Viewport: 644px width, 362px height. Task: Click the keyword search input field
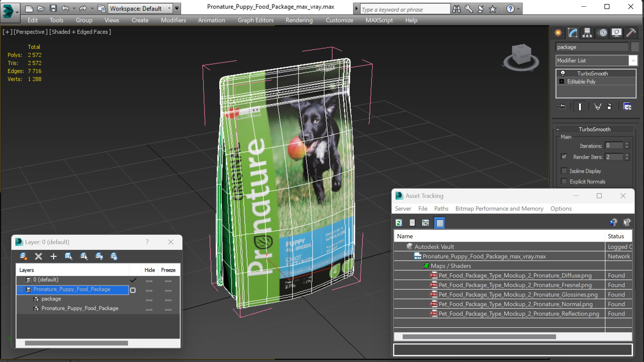point(405,9)
